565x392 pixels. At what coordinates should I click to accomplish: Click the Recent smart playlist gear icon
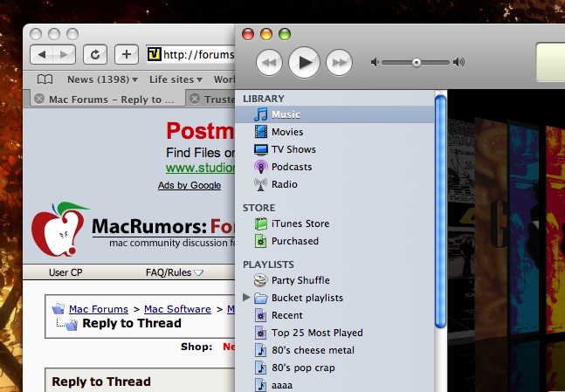point(260,315)
